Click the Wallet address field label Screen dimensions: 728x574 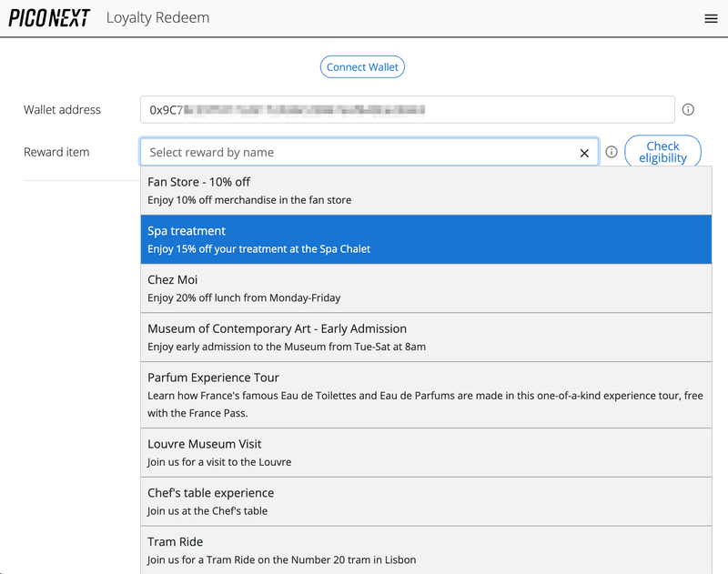62,110
